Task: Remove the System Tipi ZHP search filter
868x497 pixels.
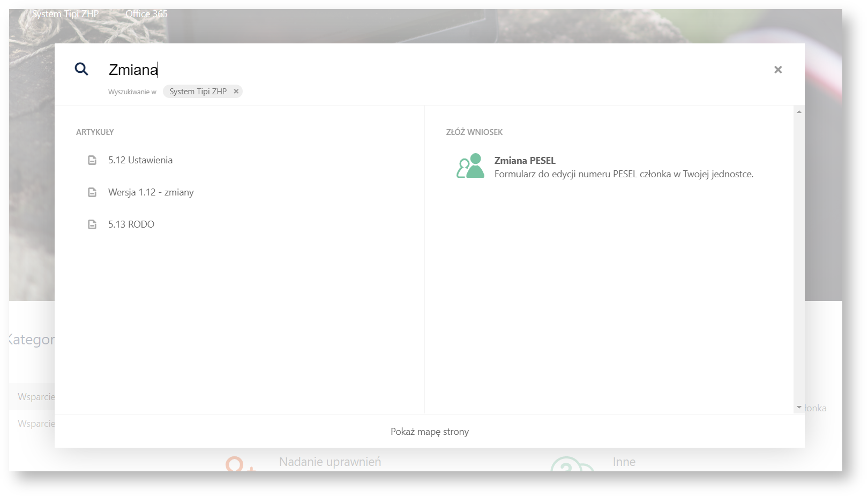Action: (236, 92)
